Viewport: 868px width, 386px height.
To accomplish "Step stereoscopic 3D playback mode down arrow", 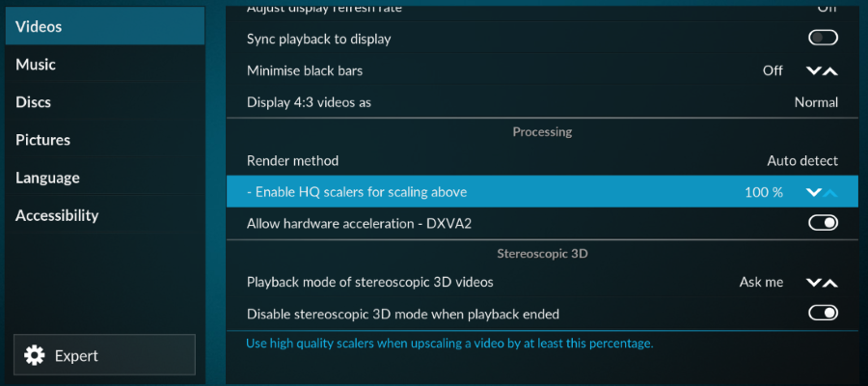I will [x=813, y=283].
